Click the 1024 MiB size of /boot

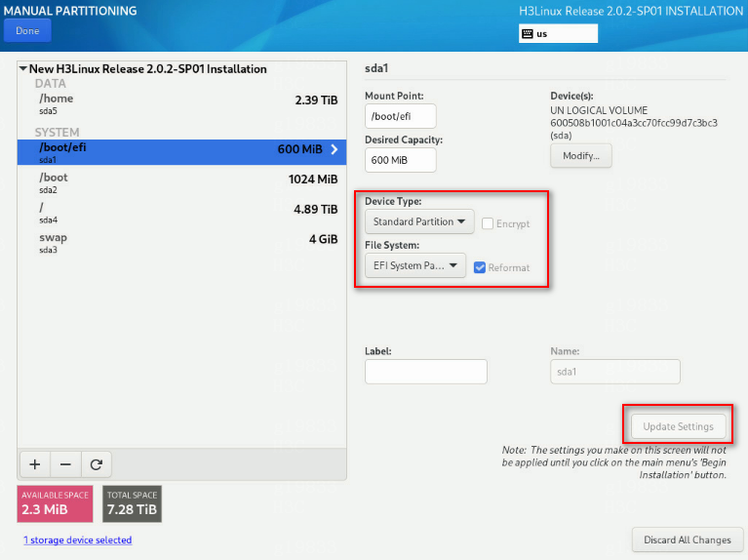coord(313,180)
